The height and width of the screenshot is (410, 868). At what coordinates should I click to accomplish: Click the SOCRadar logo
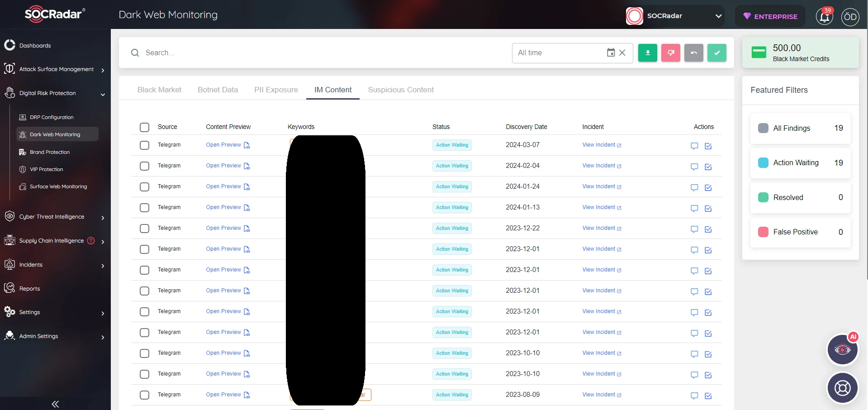(55, 14)
